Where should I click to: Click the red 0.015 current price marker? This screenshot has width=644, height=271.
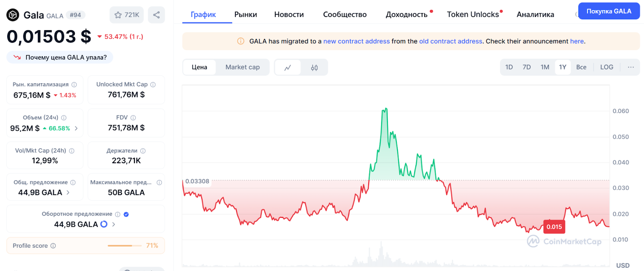554,227
